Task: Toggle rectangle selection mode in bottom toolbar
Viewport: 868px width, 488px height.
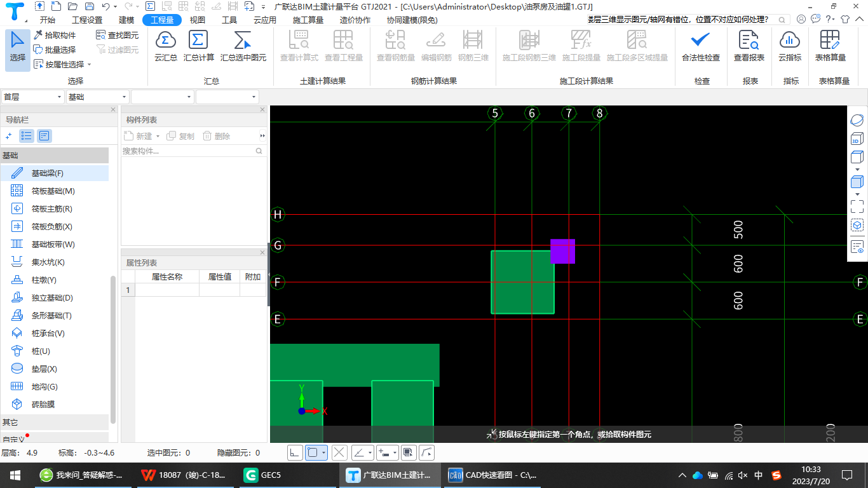Action: coord(312,452)
